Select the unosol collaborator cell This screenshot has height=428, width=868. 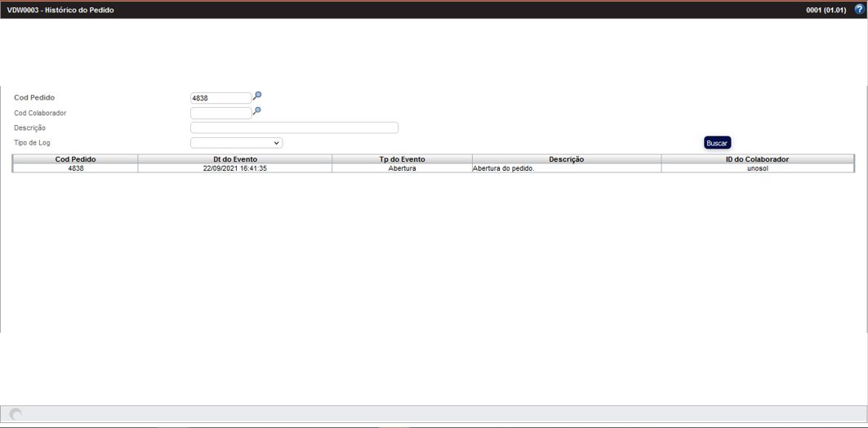pyautogui.click(x=757, y=168)
